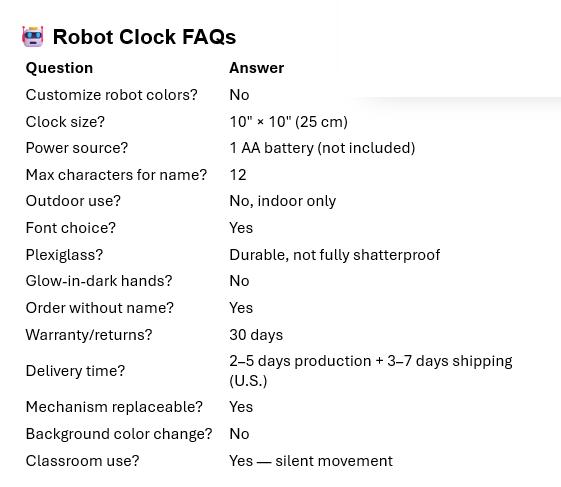561x487 pixels.
Task: Click the 'Customize robot colors?' question
Action: (x=112, y=95)
